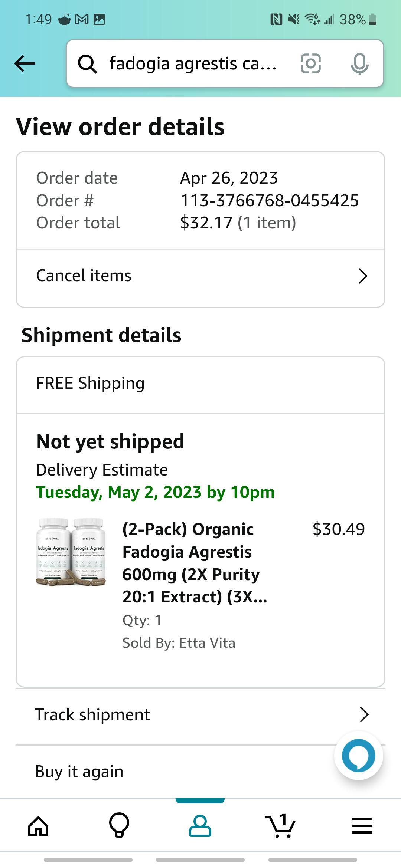Tap the Gmail notification icon in status bar
This screenshot has width=401, height=868.
click(82, 19)
